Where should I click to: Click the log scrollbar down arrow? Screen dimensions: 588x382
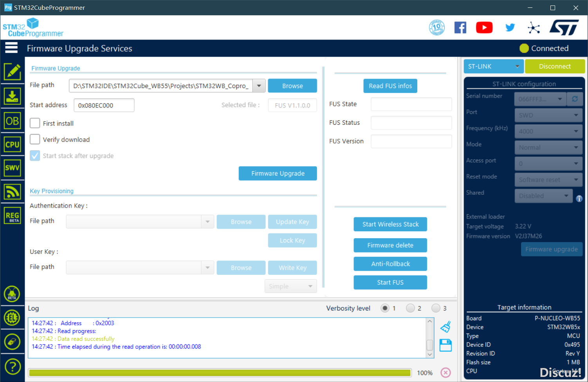point(430,354)
